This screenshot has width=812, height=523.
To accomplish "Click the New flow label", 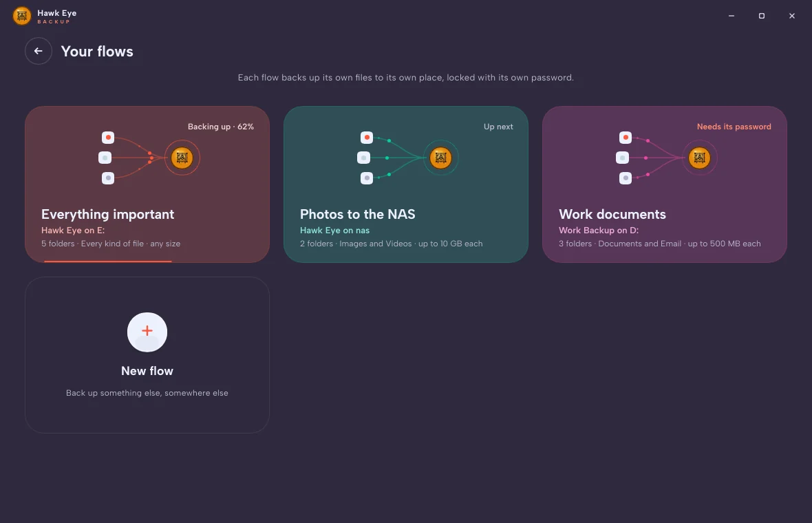I will click(147, 371).
